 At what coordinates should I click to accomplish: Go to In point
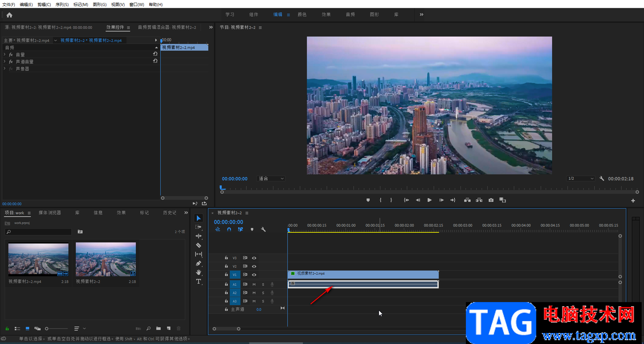point(406,200)
